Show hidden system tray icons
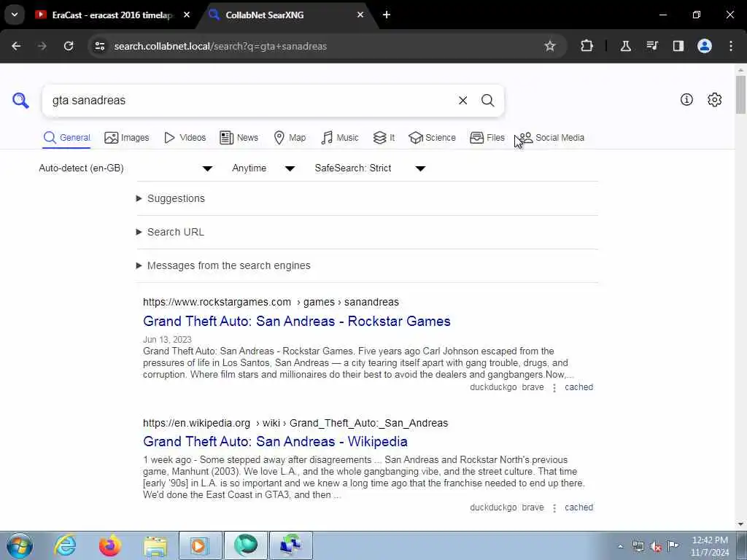 (620, 546)
